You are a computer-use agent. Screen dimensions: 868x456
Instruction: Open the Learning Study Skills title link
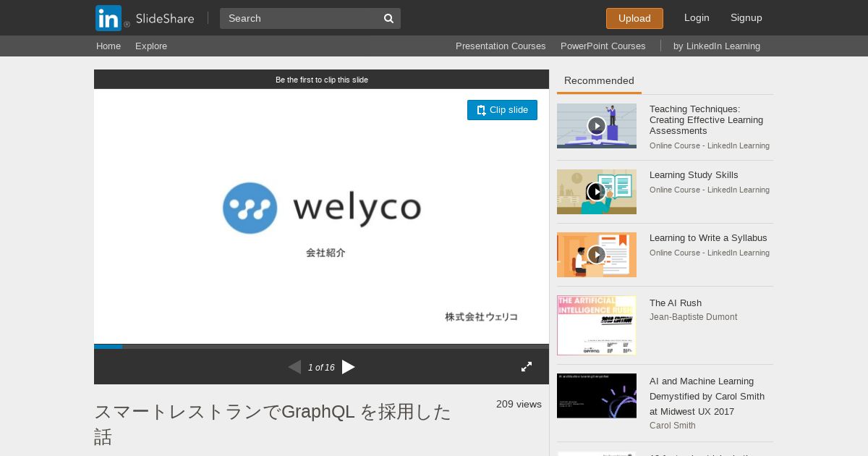[694, 175]
